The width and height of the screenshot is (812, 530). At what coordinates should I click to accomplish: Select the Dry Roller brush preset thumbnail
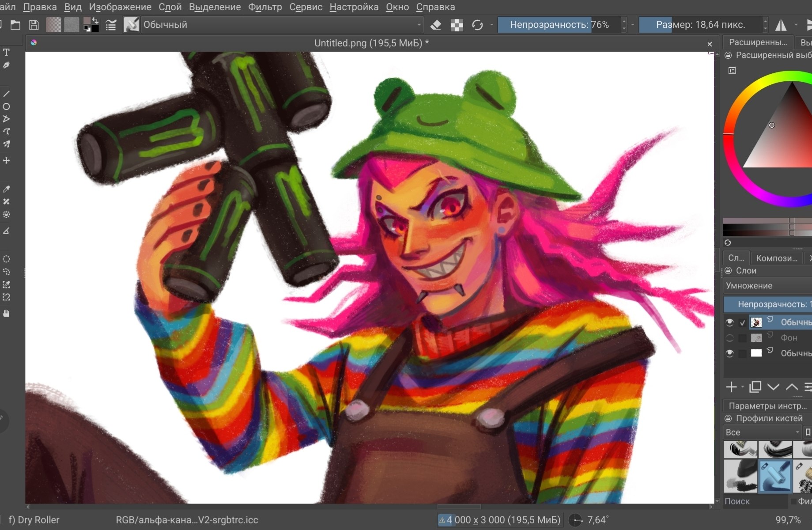[x=775, y=476]
